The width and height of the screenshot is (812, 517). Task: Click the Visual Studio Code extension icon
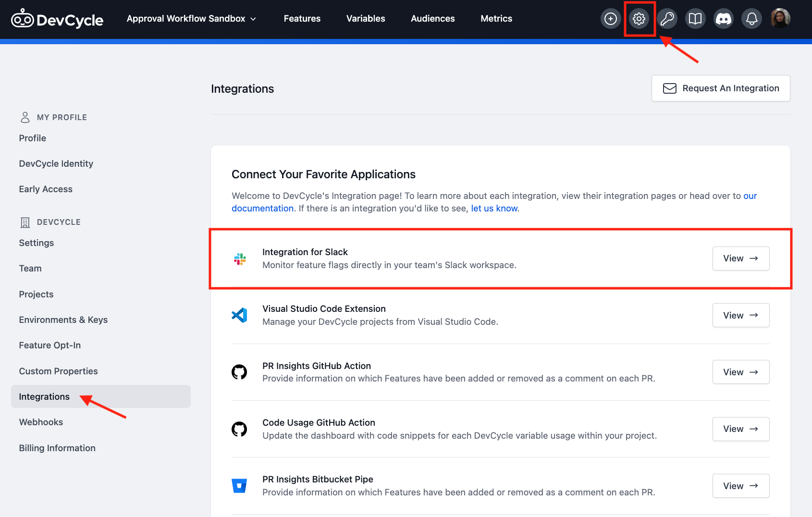tap(240, 315)
